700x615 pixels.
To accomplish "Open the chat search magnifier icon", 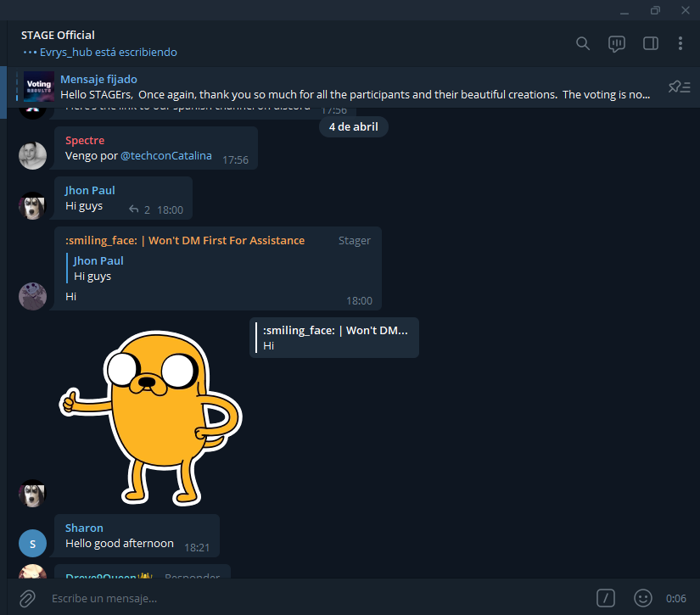I will pyautogui.click(x=583, y=43).
